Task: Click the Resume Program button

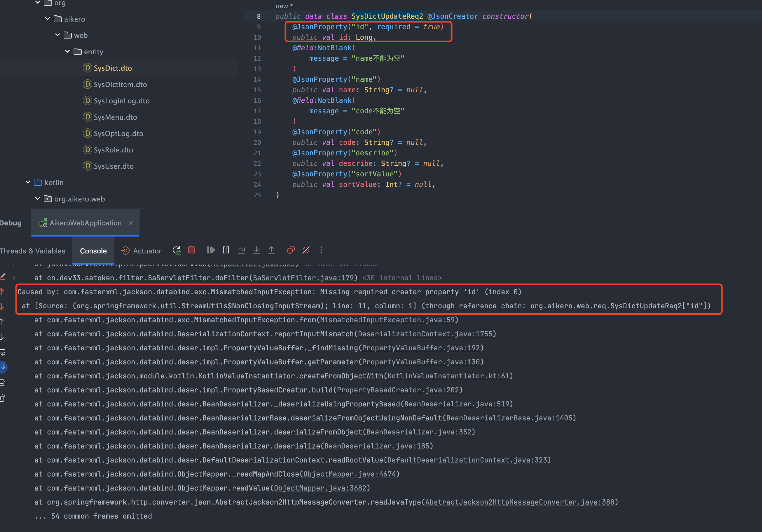Action: click(210, 250)
